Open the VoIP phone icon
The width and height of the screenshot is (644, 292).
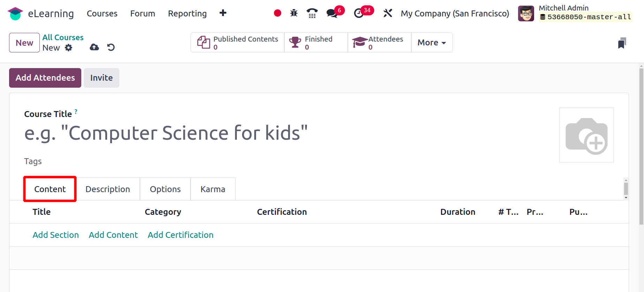pos(312,13)
